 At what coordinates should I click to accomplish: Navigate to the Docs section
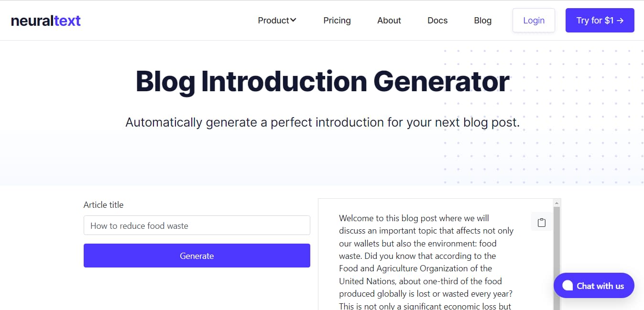pyautogui.click(x=437, y=21)
